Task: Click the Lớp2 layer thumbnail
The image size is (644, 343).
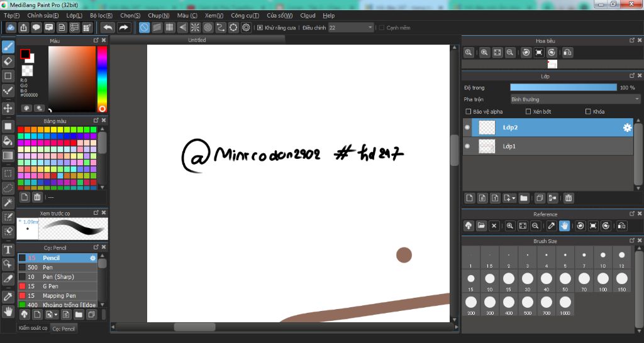Action: tap(487, 128)
